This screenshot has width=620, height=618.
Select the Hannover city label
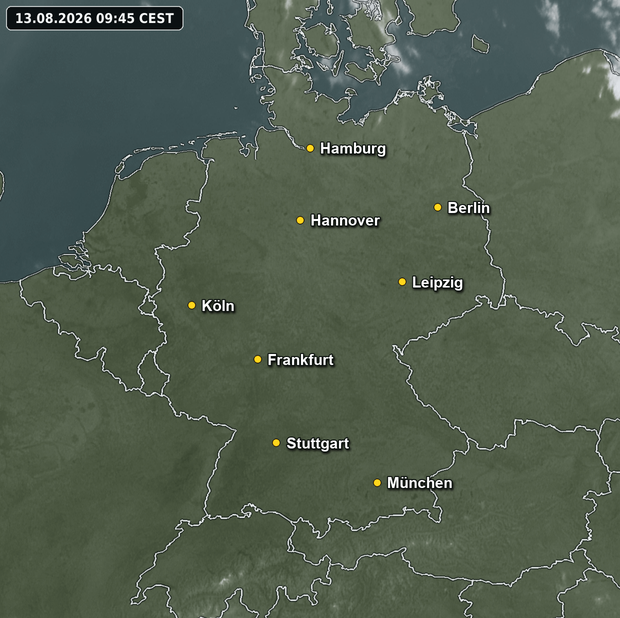pyautogui.click(x=345, y=221)
